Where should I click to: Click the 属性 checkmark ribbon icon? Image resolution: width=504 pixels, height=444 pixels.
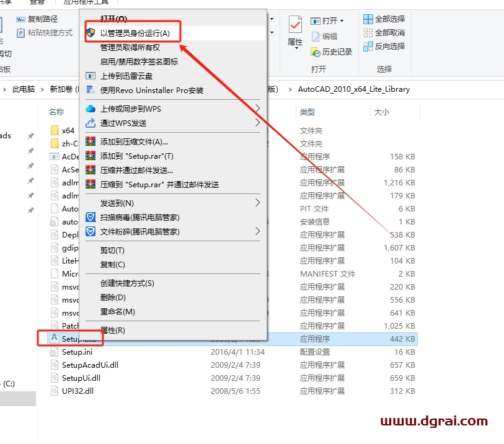[x=295, y=24]
